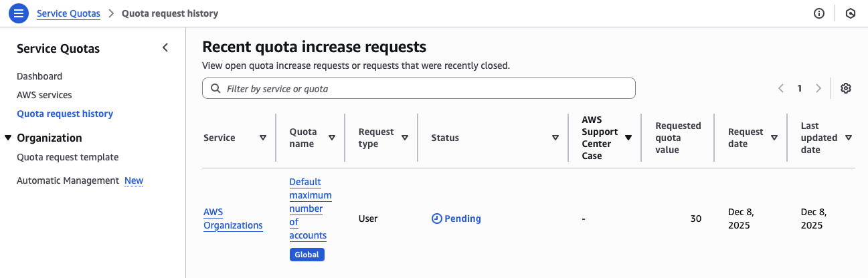
Task: Go to next page arrow
Action: [x=818, y=88]
